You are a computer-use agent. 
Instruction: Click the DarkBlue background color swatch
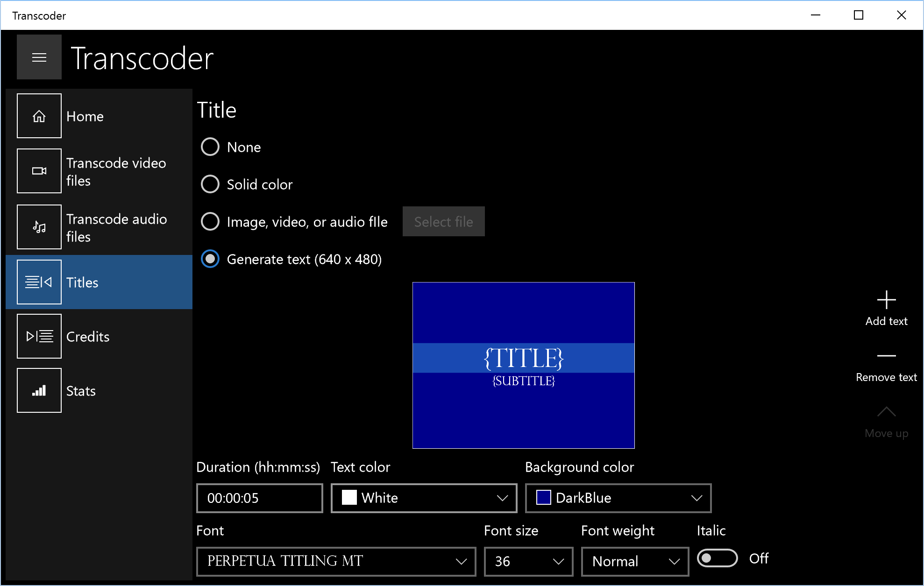pyautogui.click(x=544, y=498)
